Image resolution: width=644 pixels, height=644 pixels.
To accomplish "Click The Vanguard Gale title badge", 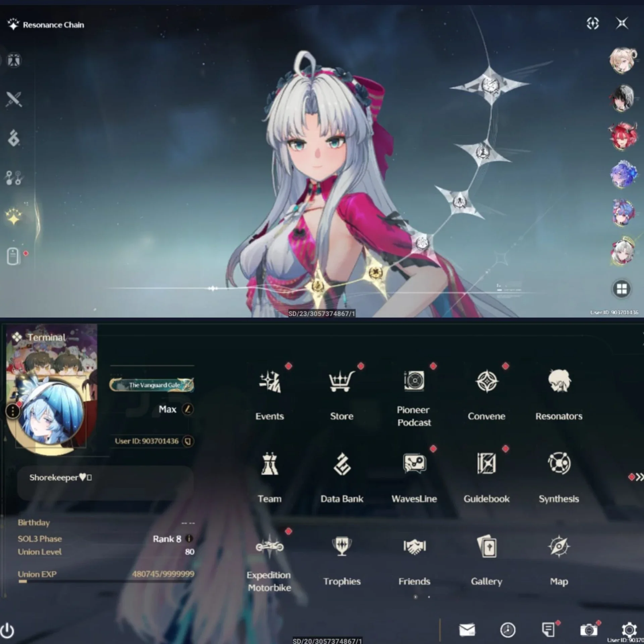I will (152, 385).
